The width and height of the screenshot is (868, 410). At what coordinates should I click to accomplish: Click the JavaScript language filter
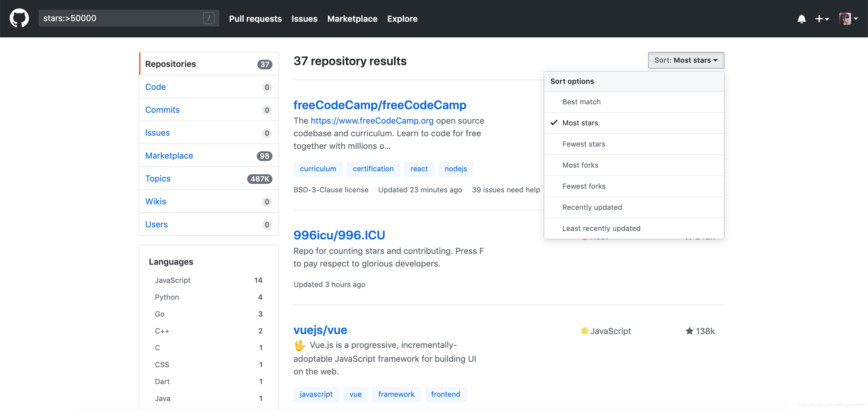pyautogui.click(x=171, y=280)
